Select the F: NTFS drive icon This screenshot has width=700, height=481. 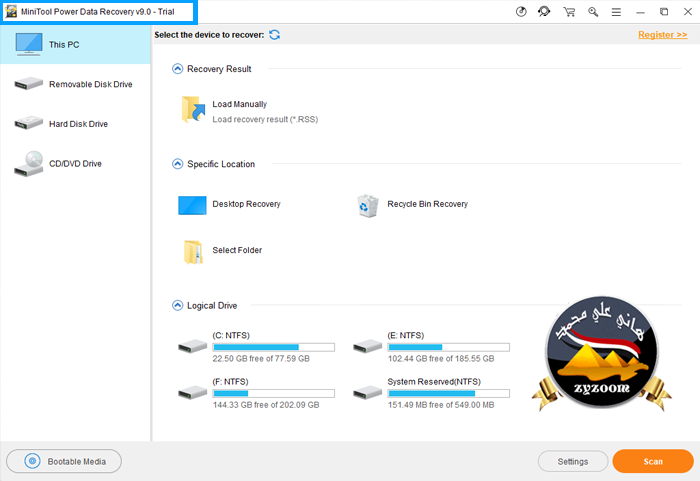[192, 393]
